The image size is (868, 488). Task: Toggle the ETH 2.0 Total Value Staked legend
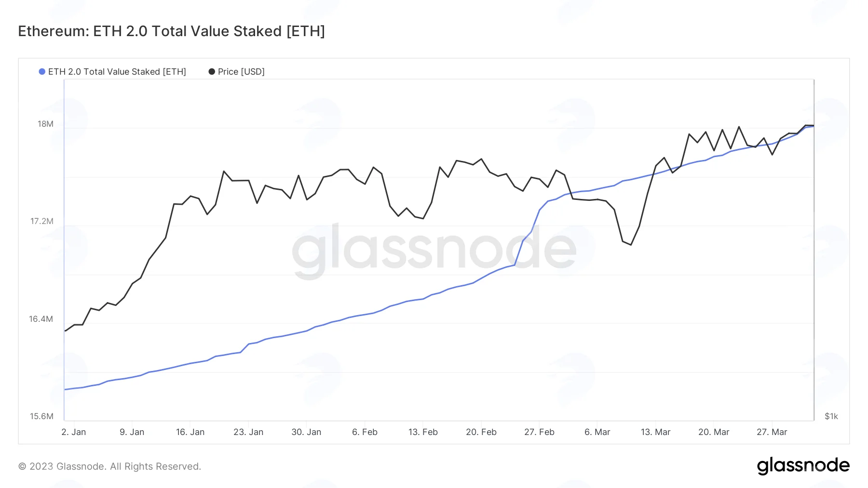click(x=112, y=72)
